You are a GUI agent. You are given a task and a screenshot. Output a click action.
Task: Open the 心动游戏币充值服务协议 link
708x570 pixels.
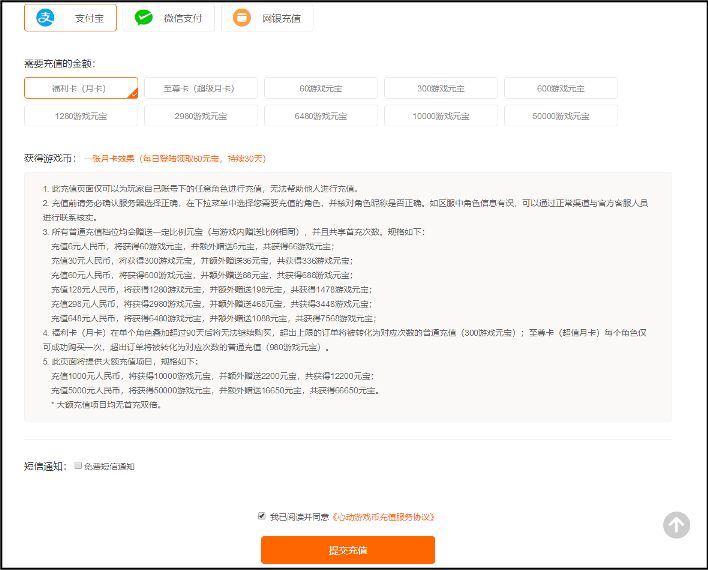pyautogui.click(x=383, y=517)
